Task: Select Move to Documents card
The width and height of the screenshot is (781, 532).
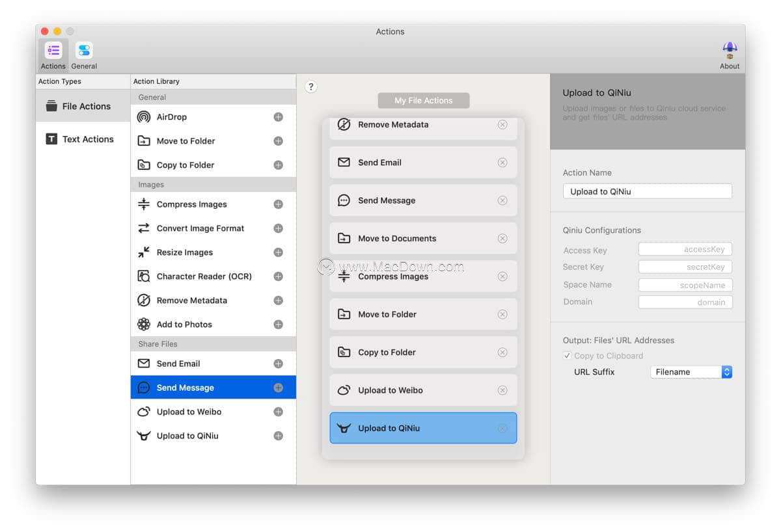Action: click(x=424, y=239)
